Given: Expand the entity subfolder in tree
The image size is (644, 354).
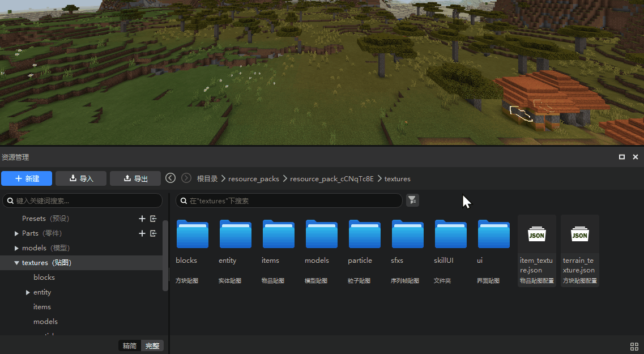Looking at the screenshot, I should (x=28, y=292).
